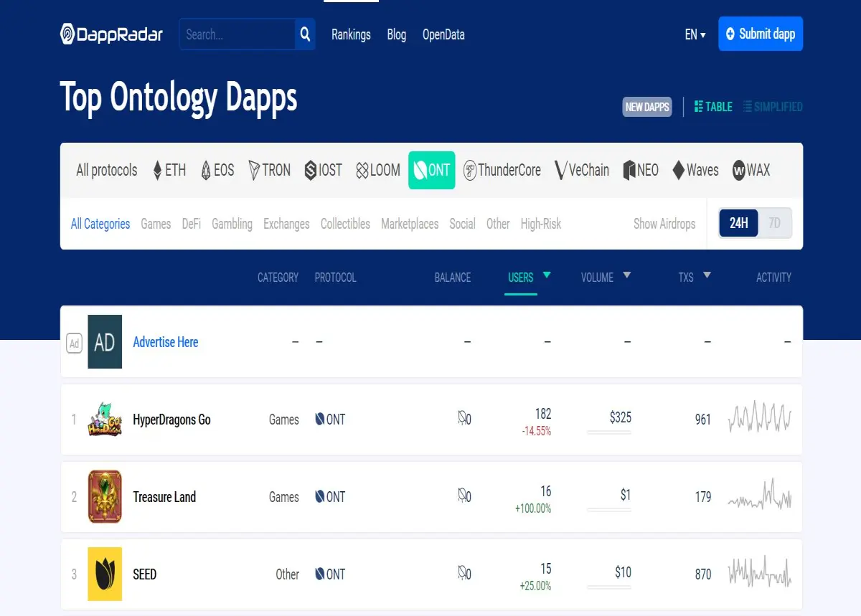
Task: Select All protocols filter
Action: (107, 170)
